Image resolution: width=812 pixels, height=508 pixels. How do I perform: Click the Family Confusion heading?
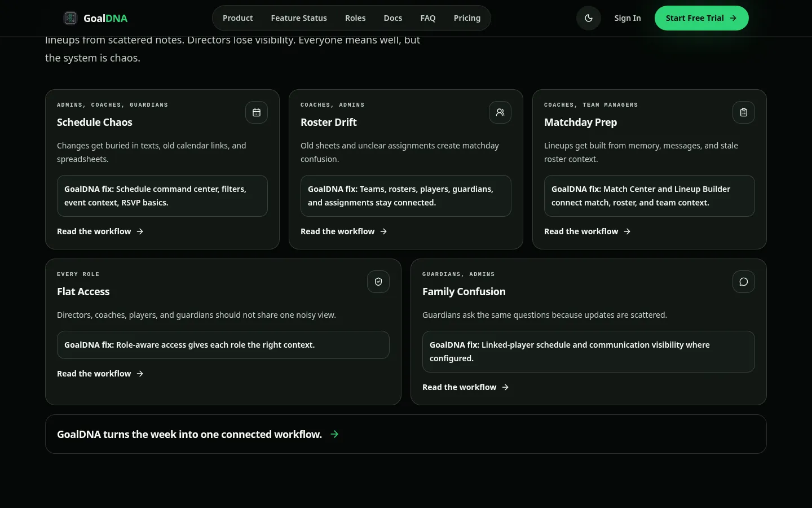[x=464, y=292]
